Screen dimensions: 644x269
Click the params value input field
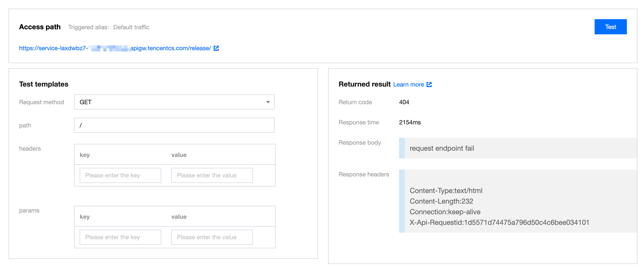[x=212, y=237]
